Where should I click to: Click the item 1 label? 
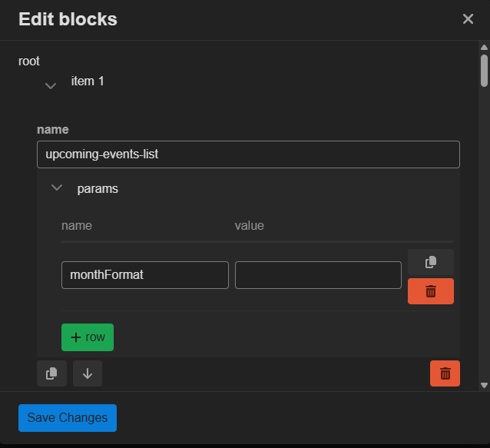pyautogui.click(x=88, y=81)
